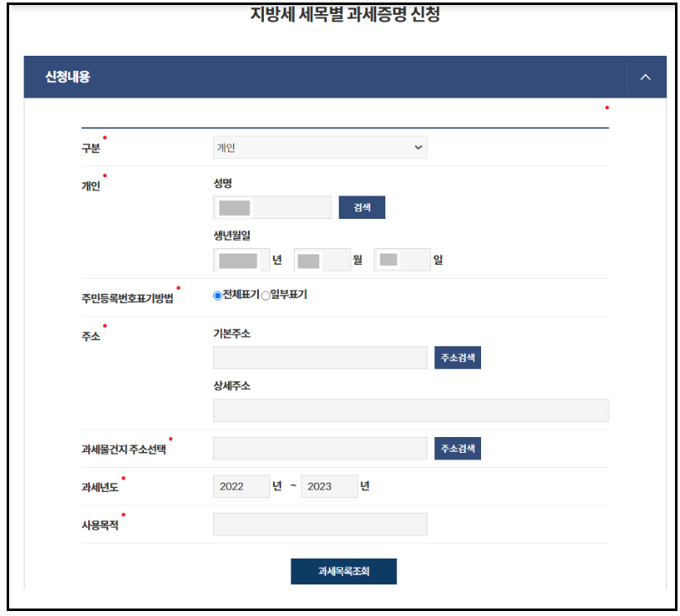Click the 검색 button next to 성명

362,207
